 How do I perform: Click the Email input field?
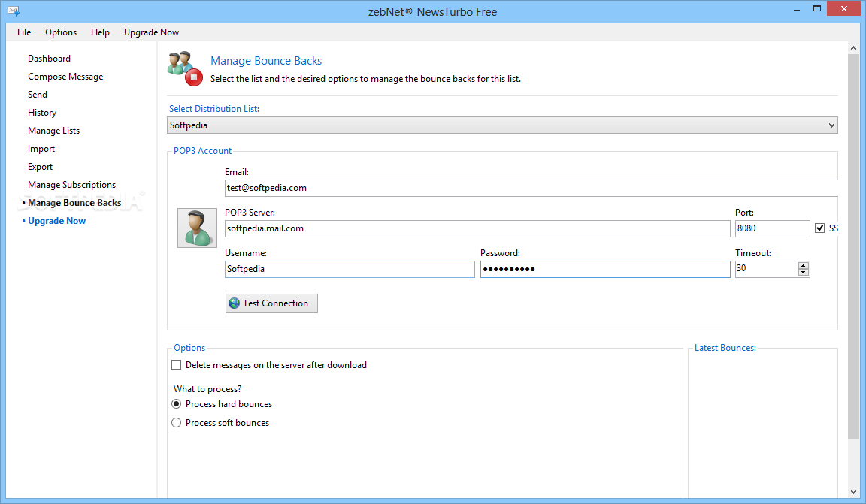[x=531, y=188]
